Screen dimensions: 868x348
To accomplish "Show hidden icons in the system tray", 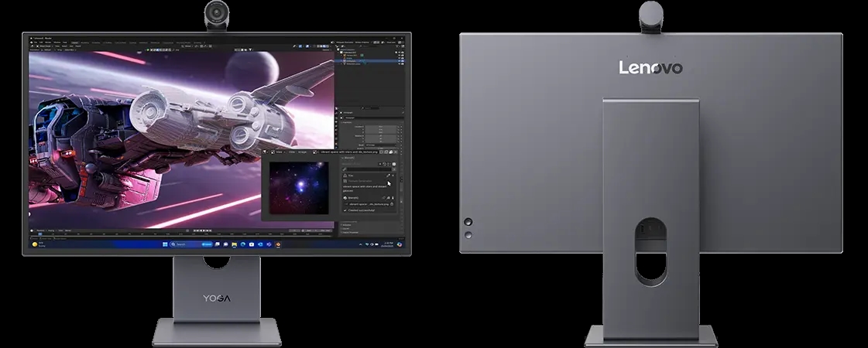I will click(361, 244).
